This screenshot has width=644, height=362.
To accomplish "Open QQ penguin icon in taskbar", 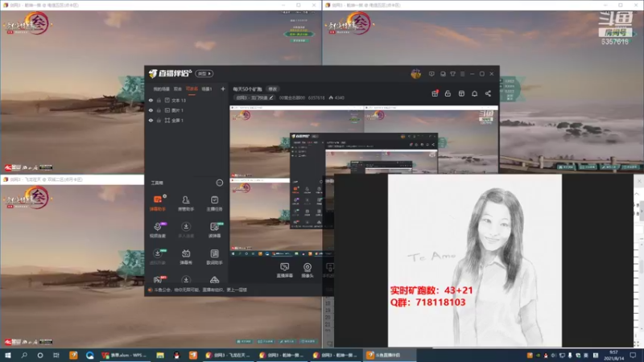I will point(176,355).
